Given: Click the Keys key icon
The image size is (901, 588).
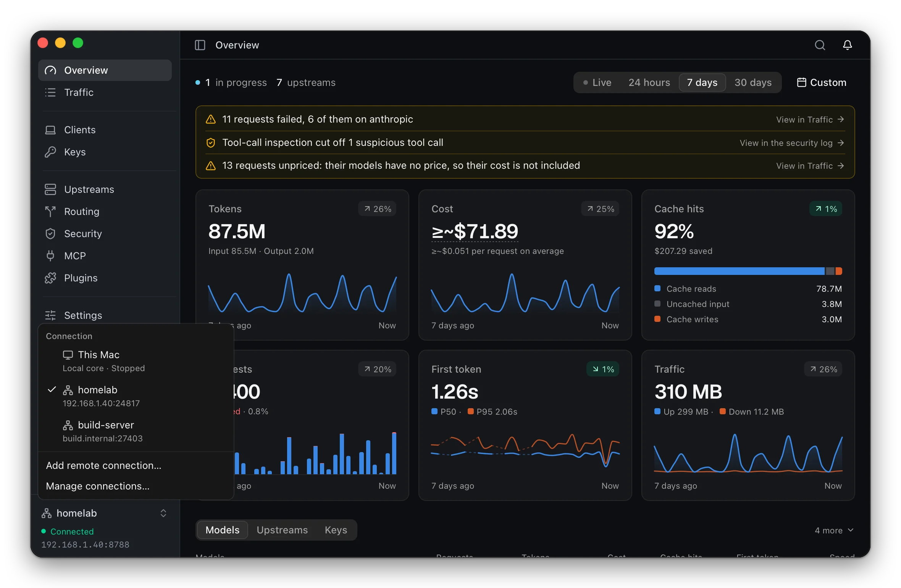Looking at the screenshot, I should click(50, 152).
